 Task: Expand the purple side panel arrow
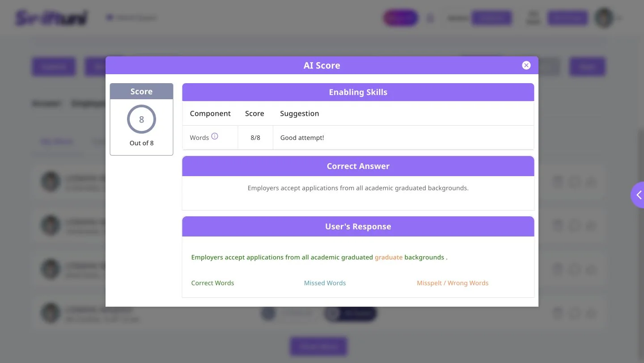tap(638, 195)
